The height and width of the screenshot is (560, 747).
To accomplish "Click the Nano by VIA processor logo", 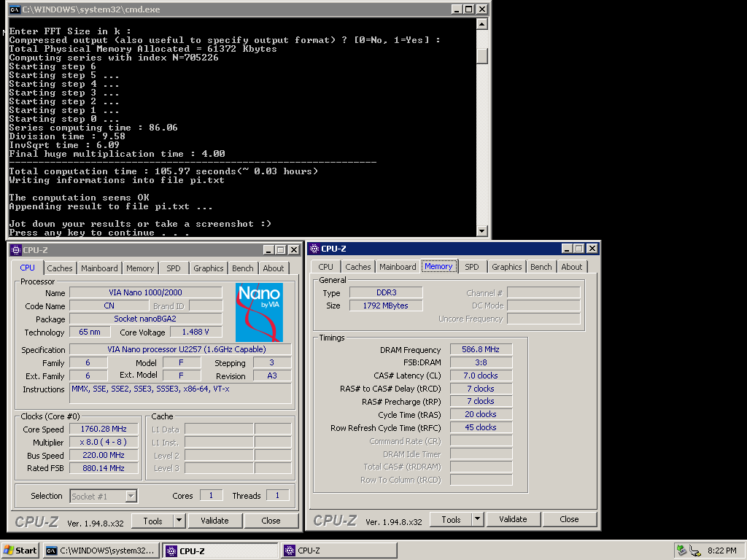I will click(259, 312).
